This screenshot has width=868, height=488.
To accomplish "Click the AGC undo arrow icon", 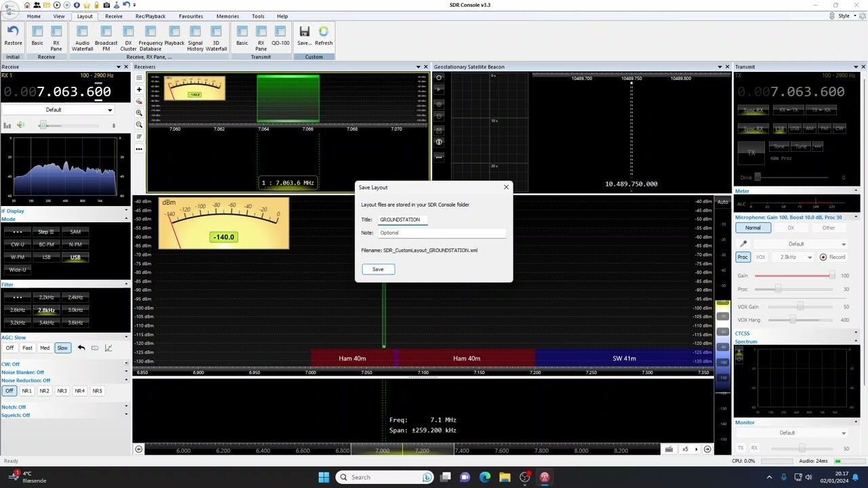I will 81,348.
